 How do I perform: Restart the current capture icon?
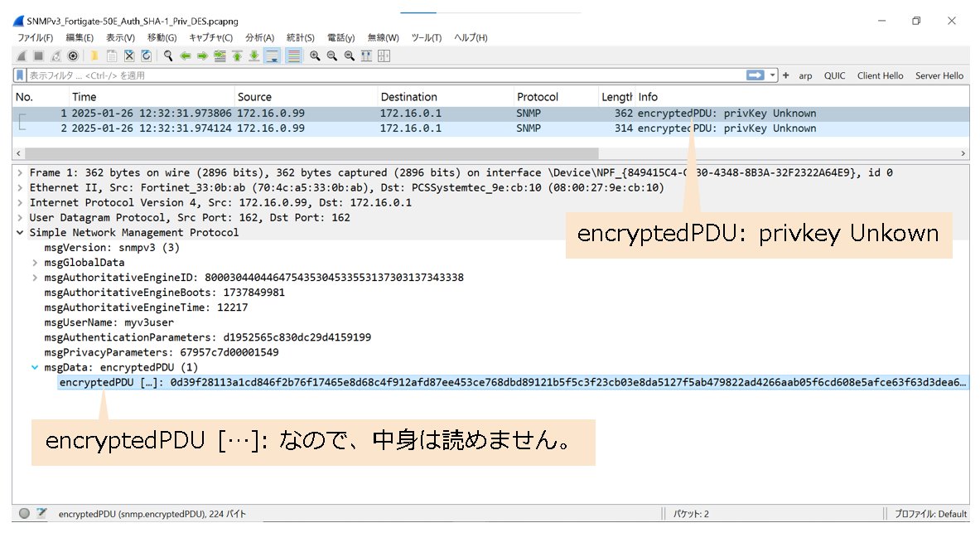56,56
